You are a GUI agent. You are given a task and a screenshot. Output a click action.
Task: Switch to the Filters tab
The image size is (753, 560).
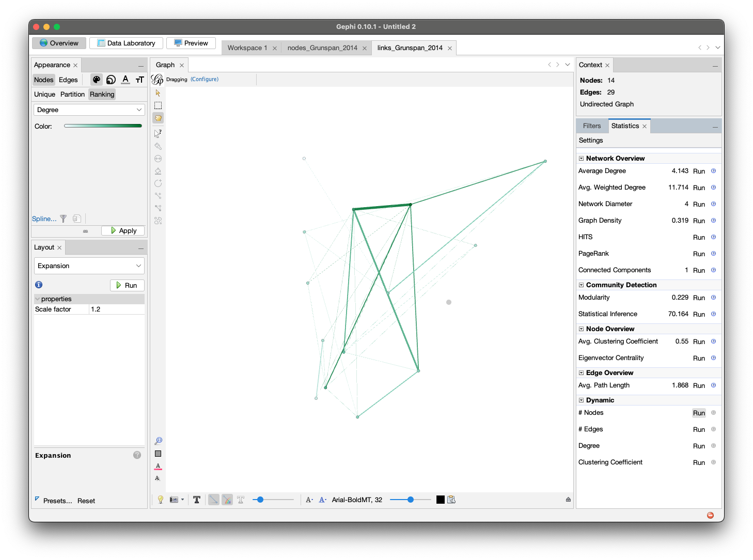592,126
